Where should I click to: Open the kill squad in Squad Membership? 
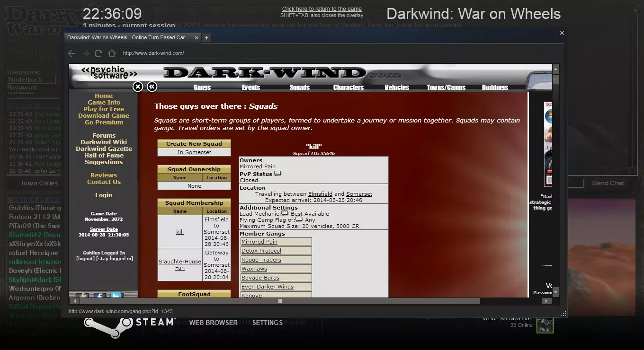180,232
